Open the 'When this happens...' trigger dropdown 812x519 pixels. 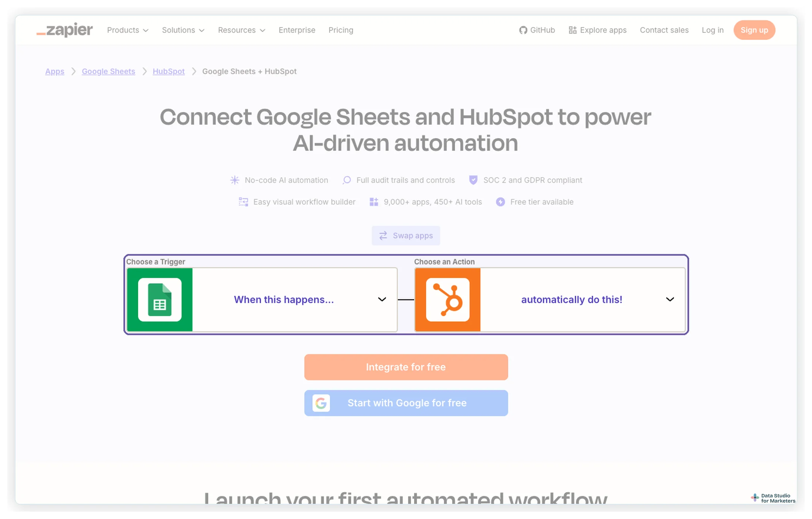click(262, 300)
